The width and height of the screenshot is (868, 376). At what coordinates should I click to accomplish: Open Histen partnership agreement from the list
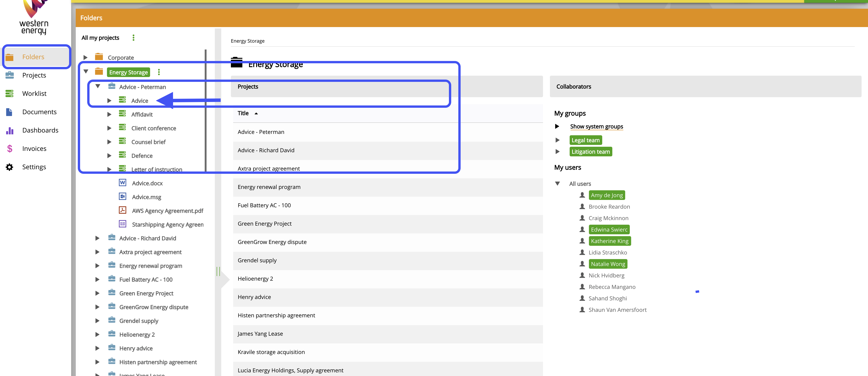[388, 315]
